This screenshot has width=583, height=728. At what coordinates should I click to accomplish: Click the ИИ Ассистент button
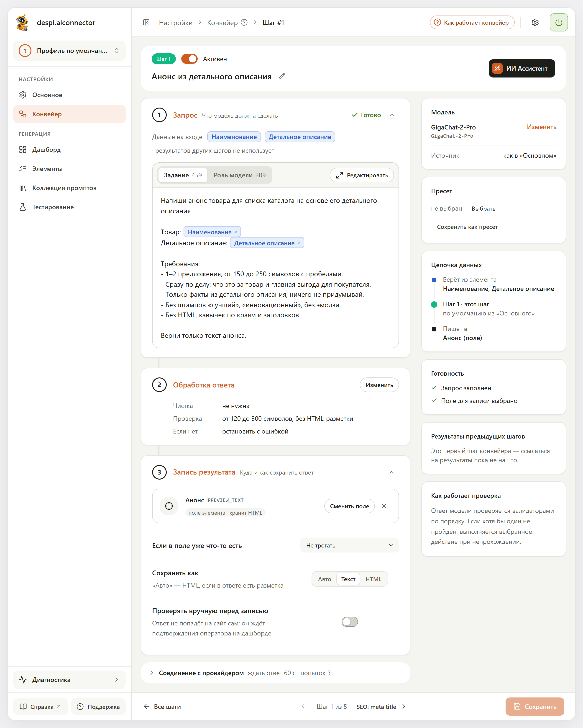click(522, 68)
